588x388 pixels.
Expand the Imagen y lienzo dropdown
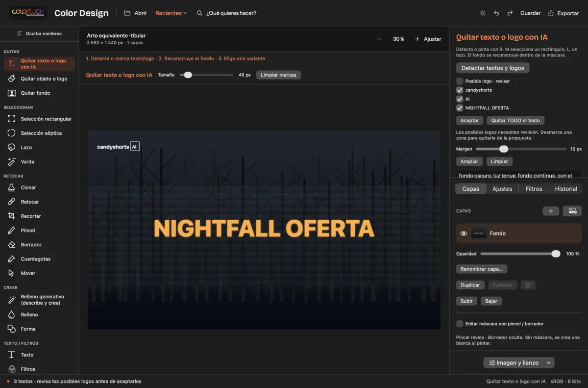click(518, 363)
